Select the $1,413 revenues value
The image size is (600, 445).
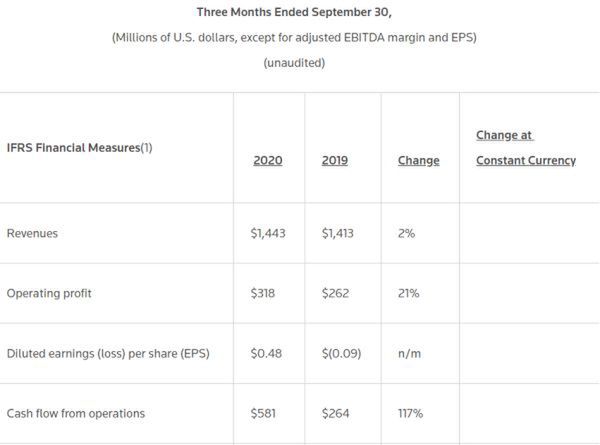(339, 233)
